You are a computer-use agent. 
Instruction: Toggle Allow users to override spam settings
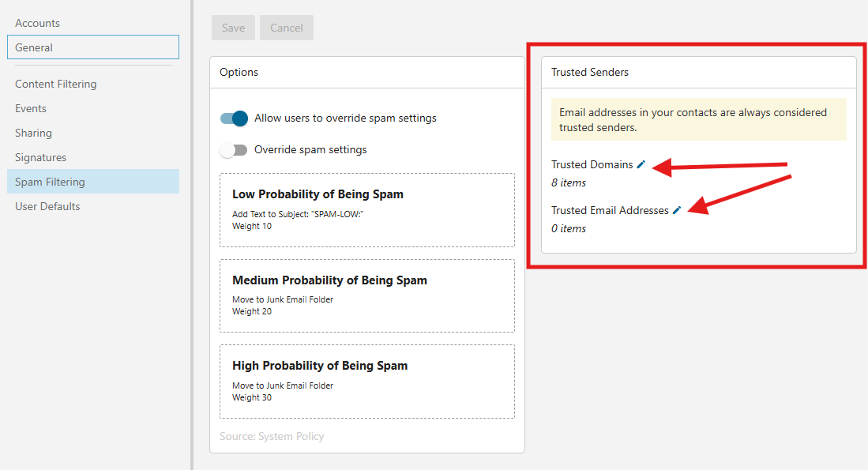(234, 118)
